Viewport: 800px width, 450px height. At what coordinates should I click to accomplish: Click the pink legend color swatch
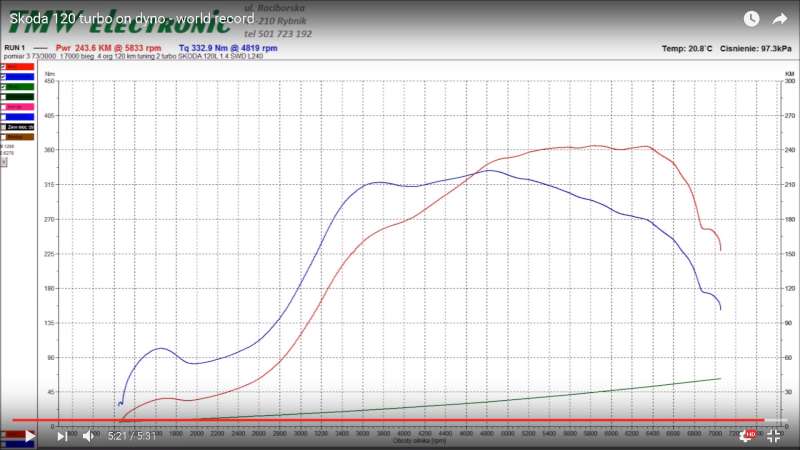[x=18, y=106]
